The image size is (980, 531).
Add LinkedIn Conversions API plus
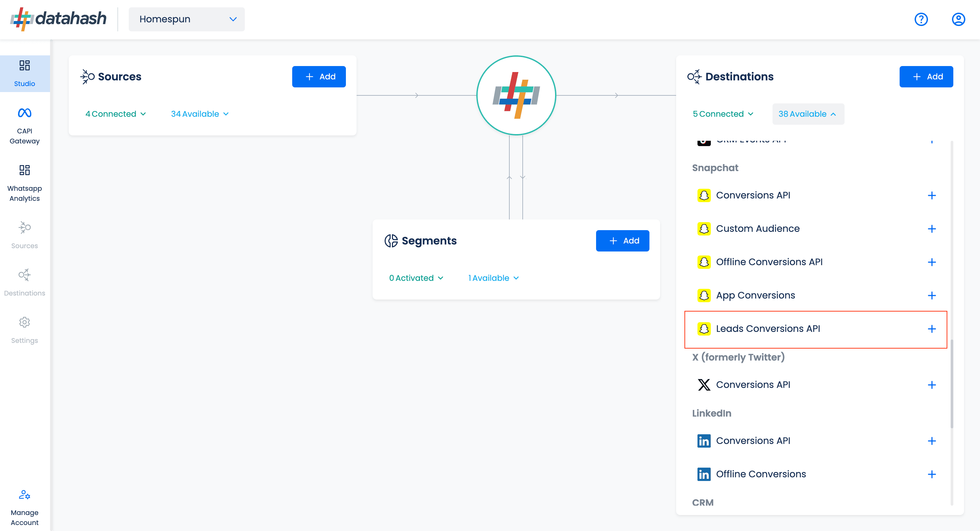(x=931, y=441)
